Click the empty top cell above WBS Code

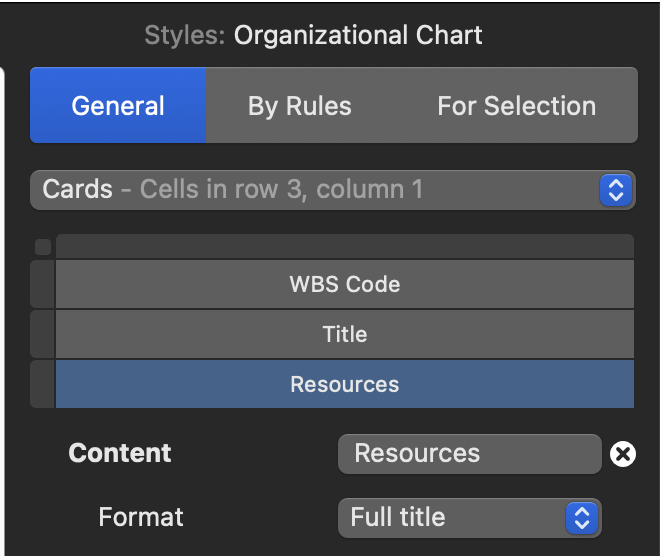pyautogui.click(x=345, y=246)
